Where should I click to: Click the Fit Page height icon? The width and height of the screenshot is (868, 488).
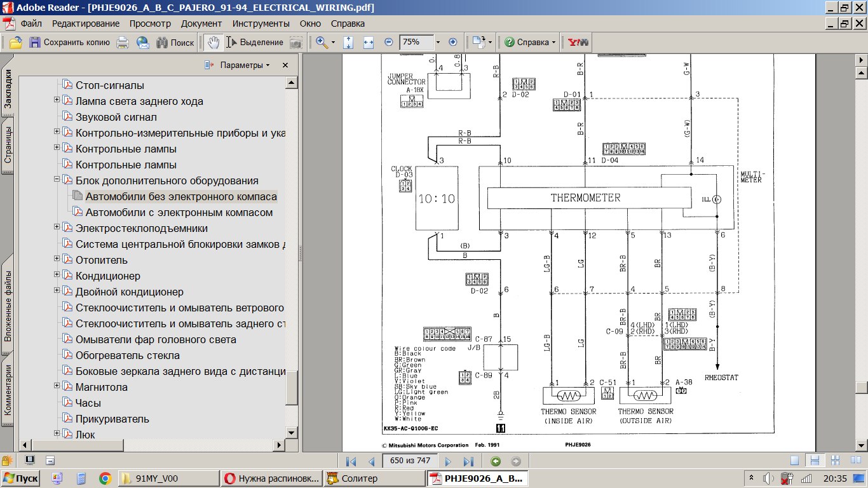click(348, 43)
